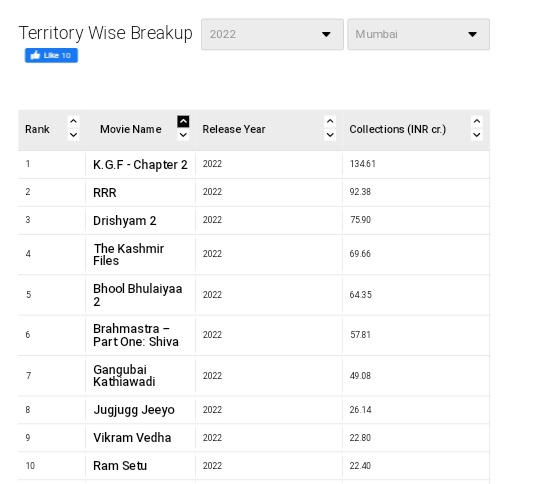This screenshot has width=542, height=484.
Task: Sort Collections descending arrow
Action: [x=477, y=135]
